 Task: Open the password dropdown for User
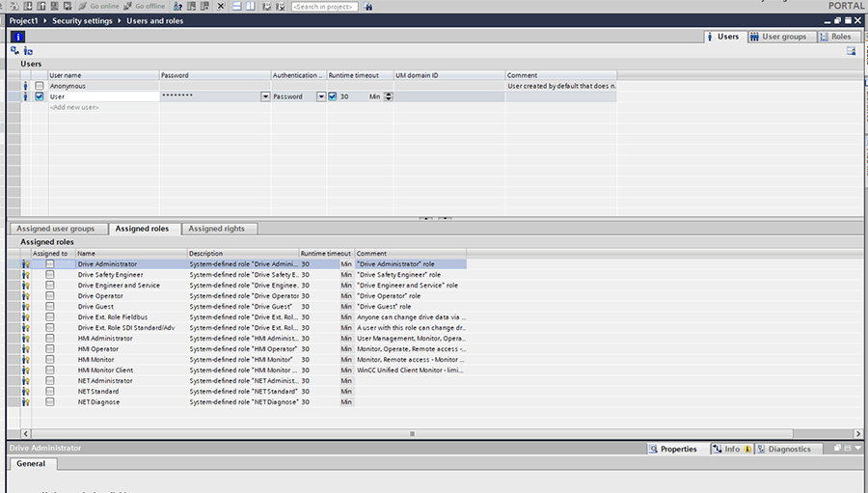(265, 96)
